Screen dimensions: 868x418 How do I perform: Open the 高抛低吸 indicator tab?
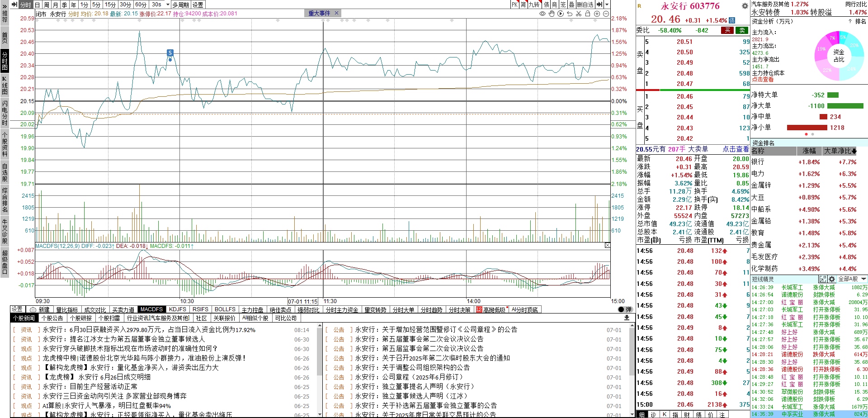point(491,310)
